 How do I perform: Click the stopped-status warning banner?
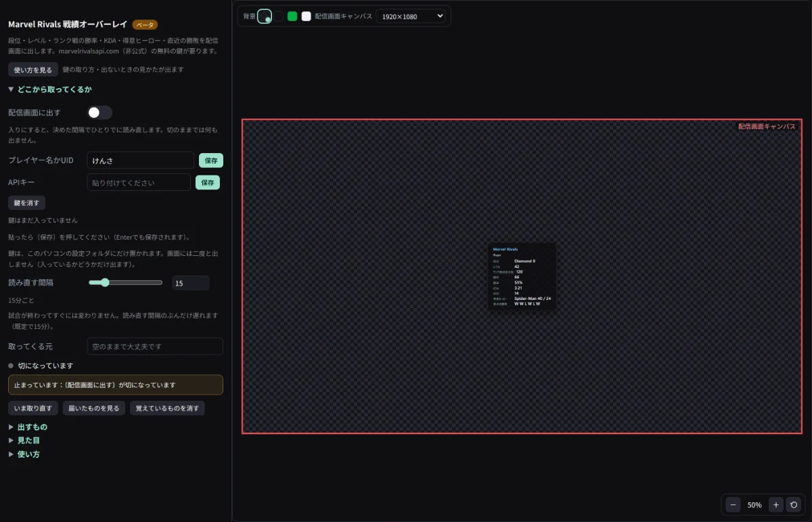[x=116, y=385]
